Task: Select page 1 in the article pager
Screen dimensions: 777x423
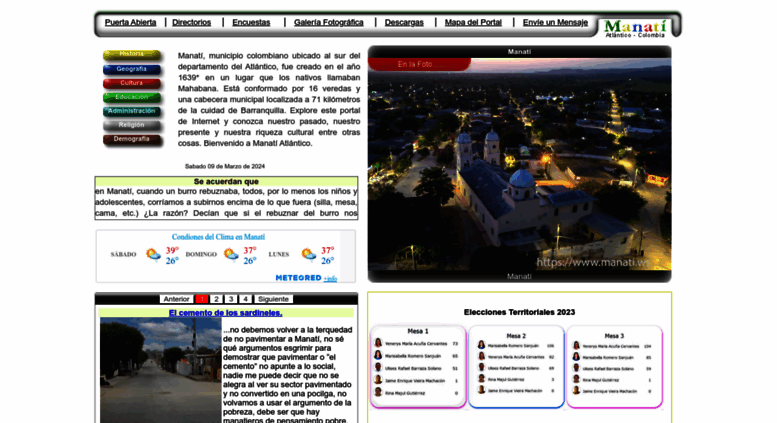Action: (x=202, y=299)
